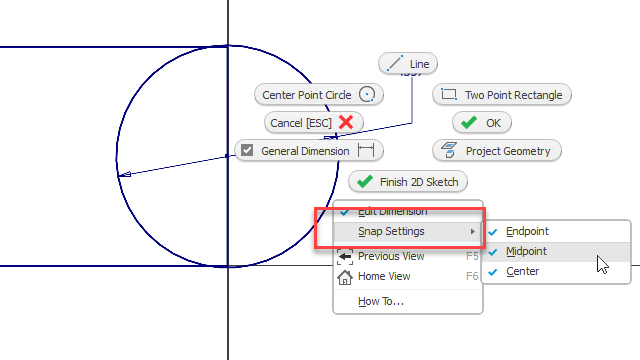The width and height of the screenshot is (640, 360).
Task: Toggle Center snap setting
Action: pyautogui.click(x=556, y=271)
